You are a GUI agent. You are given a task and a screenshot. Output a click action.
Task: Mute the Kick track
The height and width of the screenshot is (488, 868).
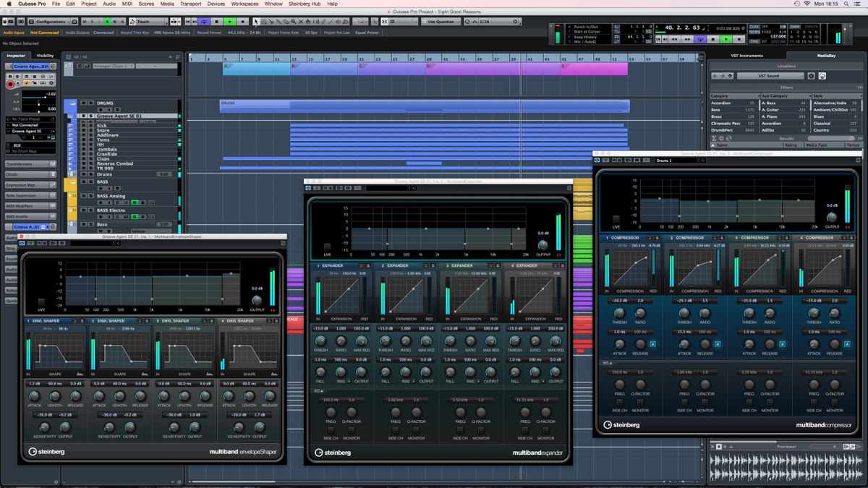[x=84, y=126]
